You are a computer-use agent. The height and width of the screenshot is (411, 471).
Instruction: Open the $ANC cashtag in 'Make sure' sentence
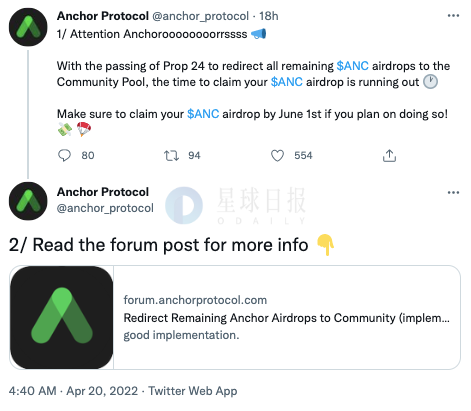click(203, 114)
